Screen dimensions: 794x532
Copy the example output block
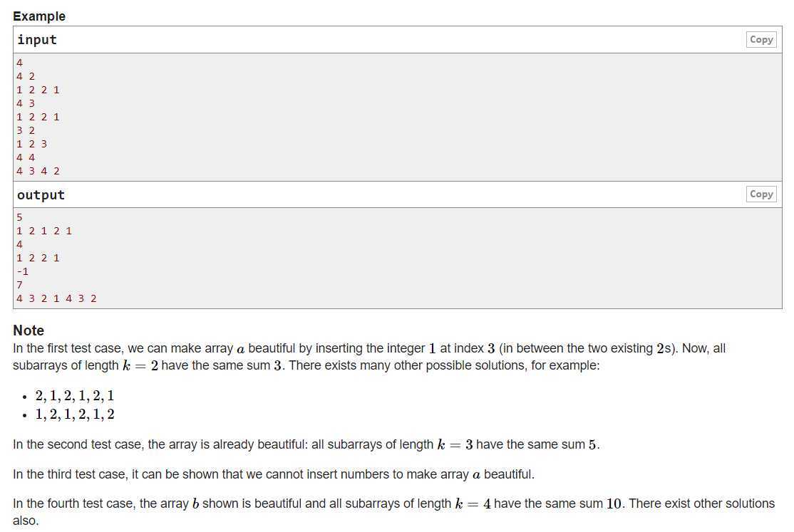(x=761, y=194)
